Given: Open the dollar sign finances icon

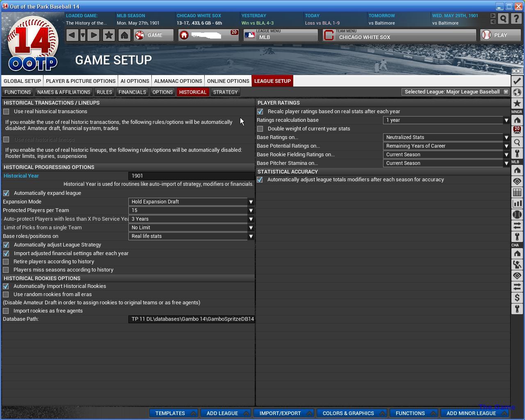Looking at the screenshot, I should (517, 298).
